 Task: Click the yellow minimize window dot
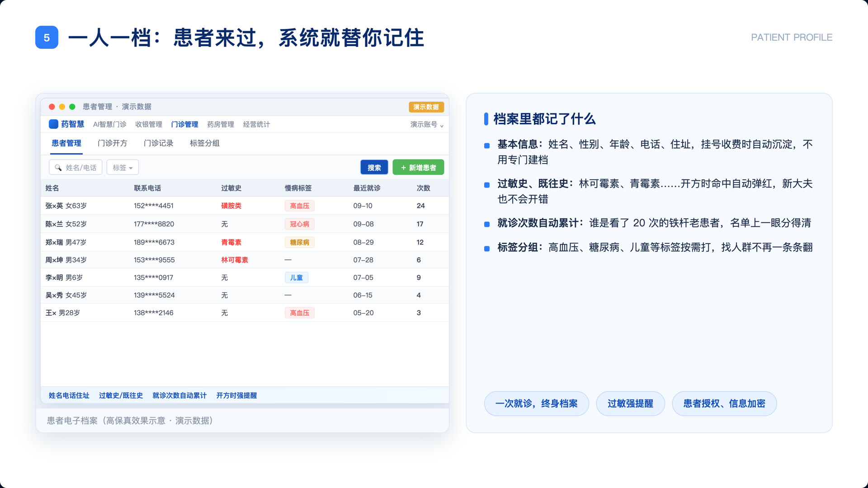[62, 107]
